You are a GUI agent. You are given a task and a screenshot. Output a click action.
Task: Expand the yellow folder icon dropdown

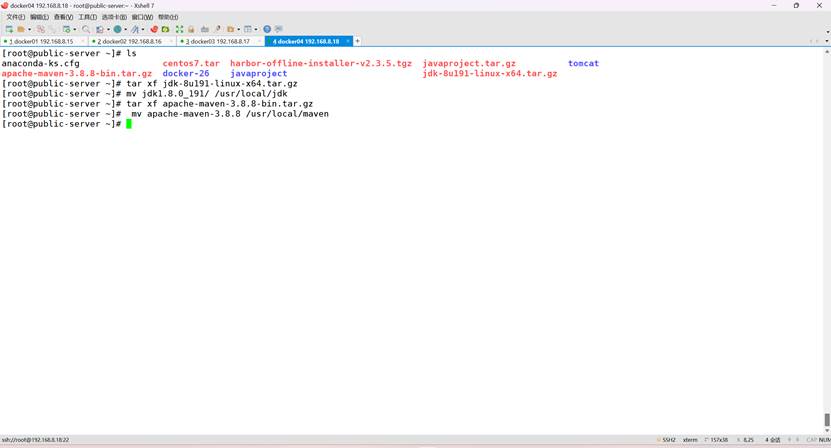[x=239, y=29]
